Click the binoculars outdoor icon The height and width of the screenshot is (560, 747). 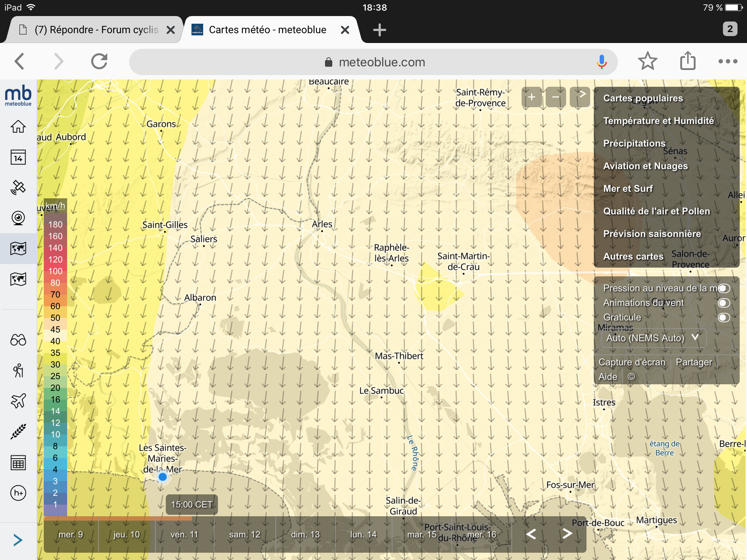18,340
